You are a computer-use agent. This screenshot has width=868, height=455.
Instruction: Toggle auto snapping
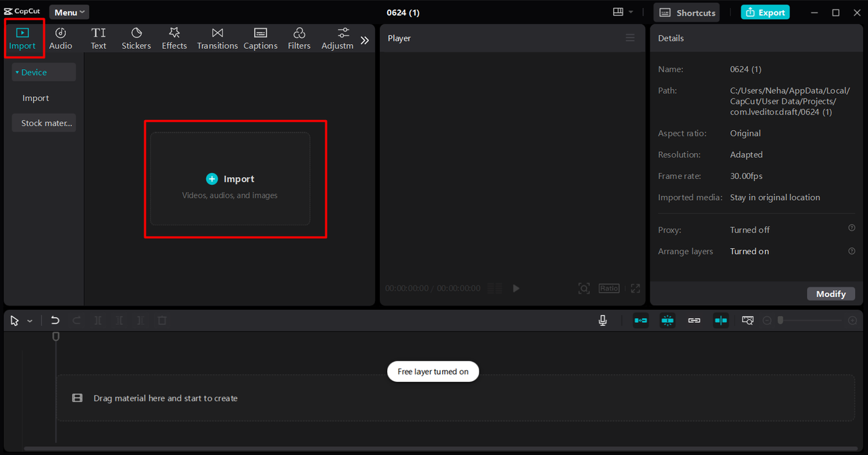tap(667, 320)
